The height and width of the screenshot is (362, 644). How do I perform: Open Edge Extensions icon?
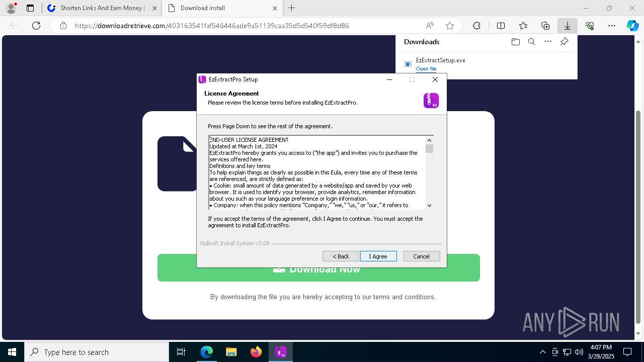point(476,26)
